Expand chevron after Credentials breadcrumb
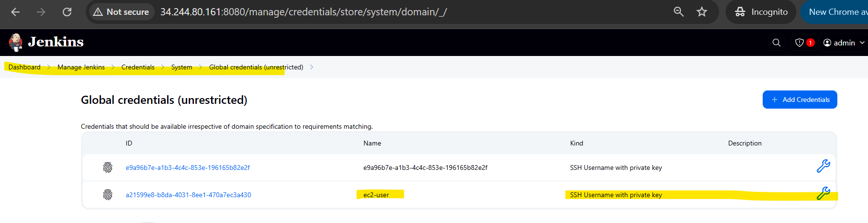 click(x=163, y=67)
